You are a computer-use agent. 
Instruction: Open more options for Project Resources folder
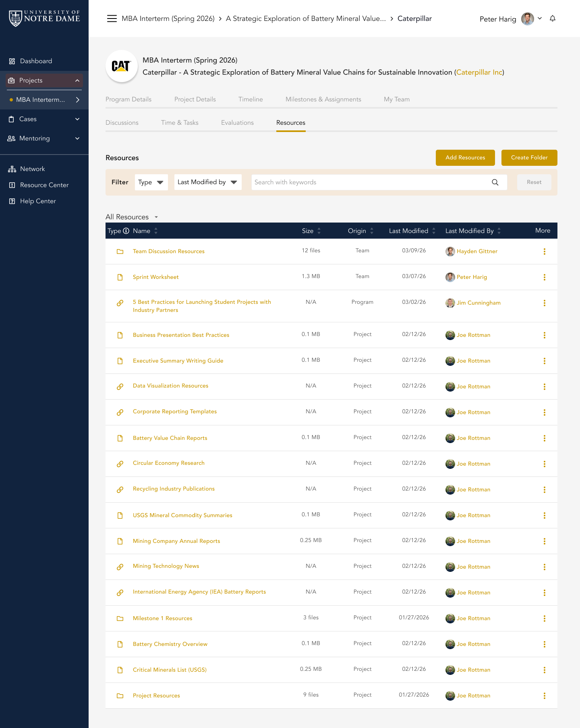[x=545, y=696]
